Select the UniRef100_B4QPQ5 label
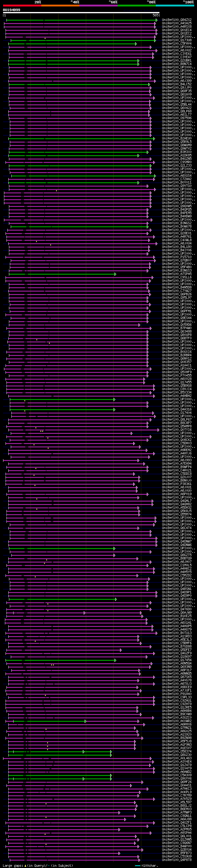Image resolution: width=197 pixels, height=868 pixels. click(x=177, y=210)
